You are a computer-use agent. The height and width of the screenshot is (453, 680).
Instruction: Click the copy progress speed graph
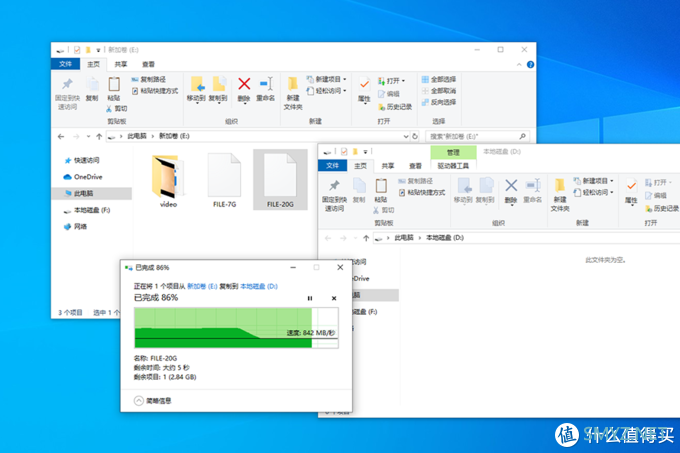click(236, 328)
